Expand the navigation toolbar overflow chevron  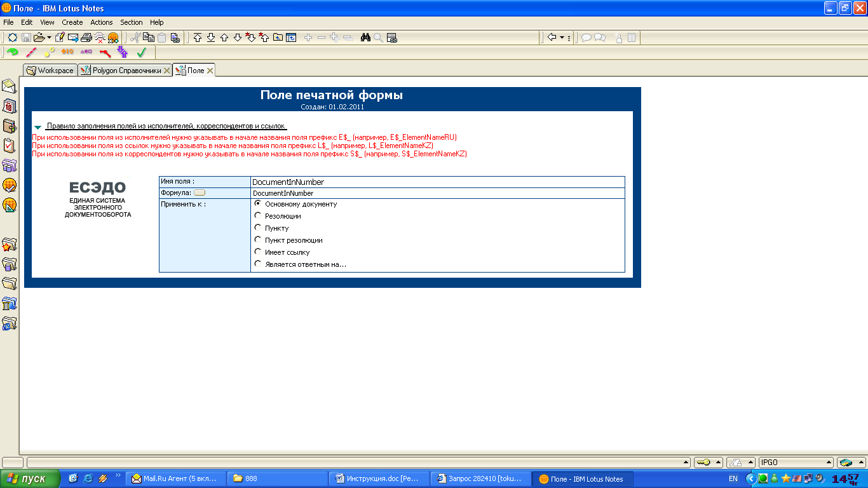tap(569, 37)
